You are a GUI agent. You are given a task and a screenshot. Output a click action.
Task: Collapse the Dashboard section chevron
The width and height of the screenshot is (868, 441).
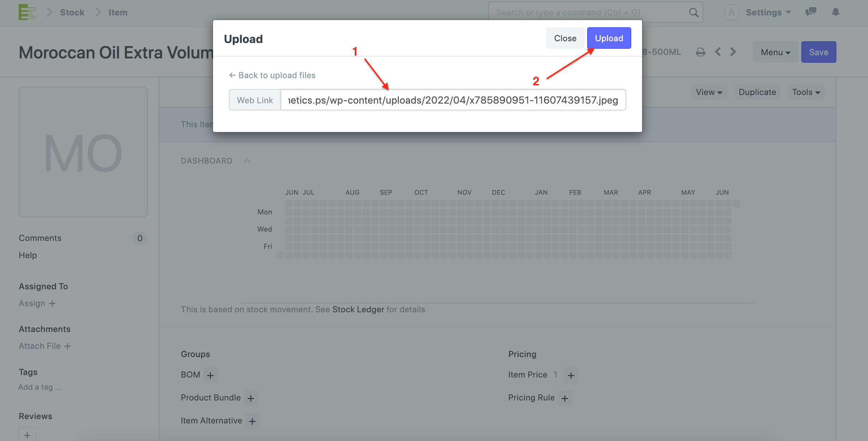247,161
